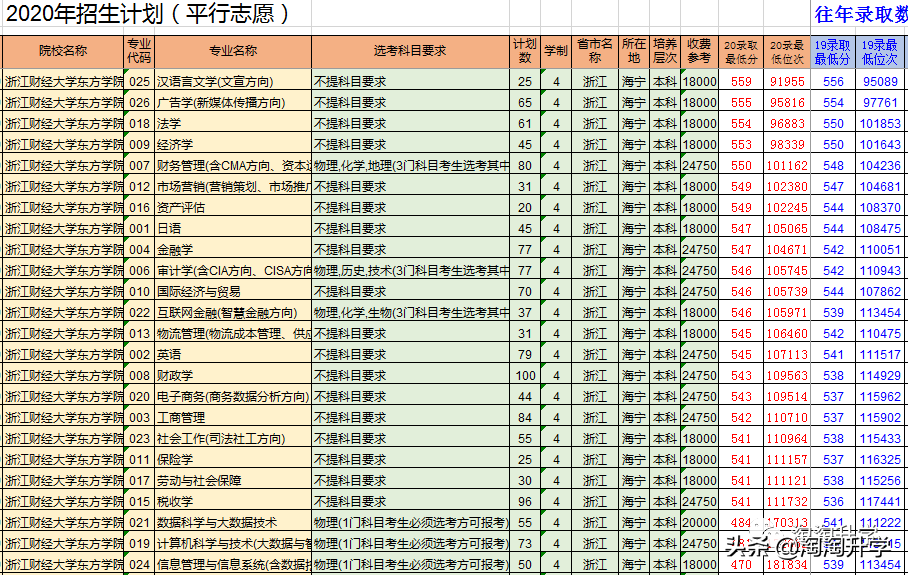Select the 专业代码 column header

139,52
